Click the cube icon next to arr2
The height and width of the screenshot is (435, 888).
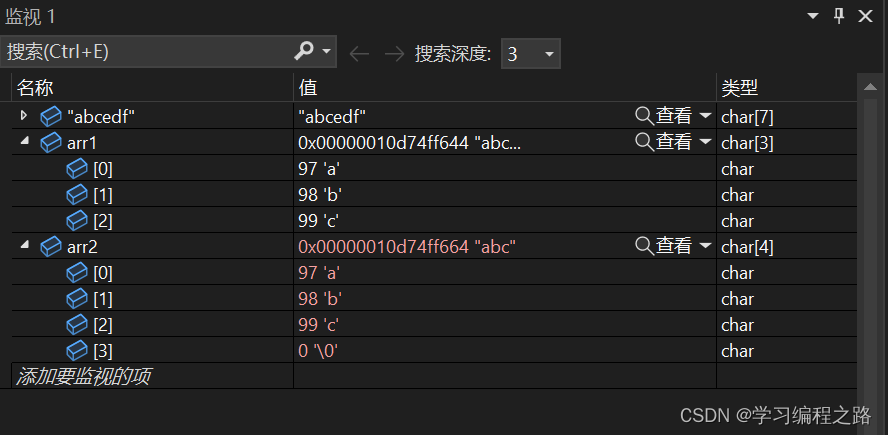[x=51, y=247]
